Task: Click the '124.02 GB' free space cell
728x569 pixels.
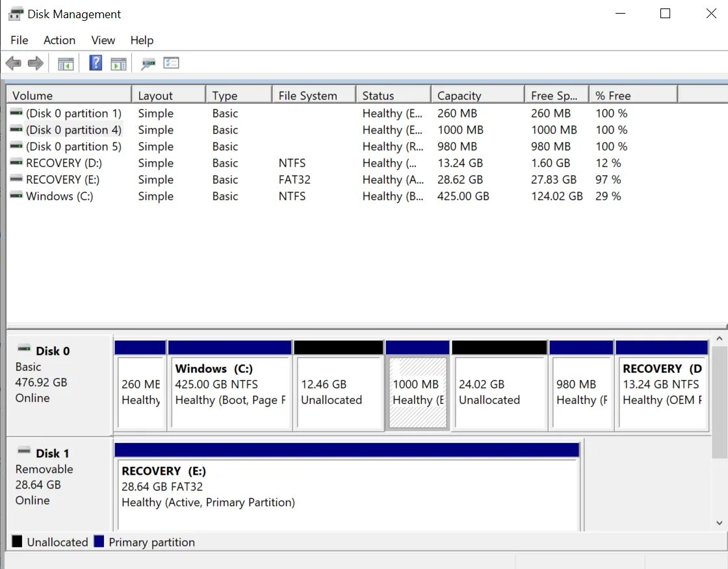Action: (x=556, y=196)
